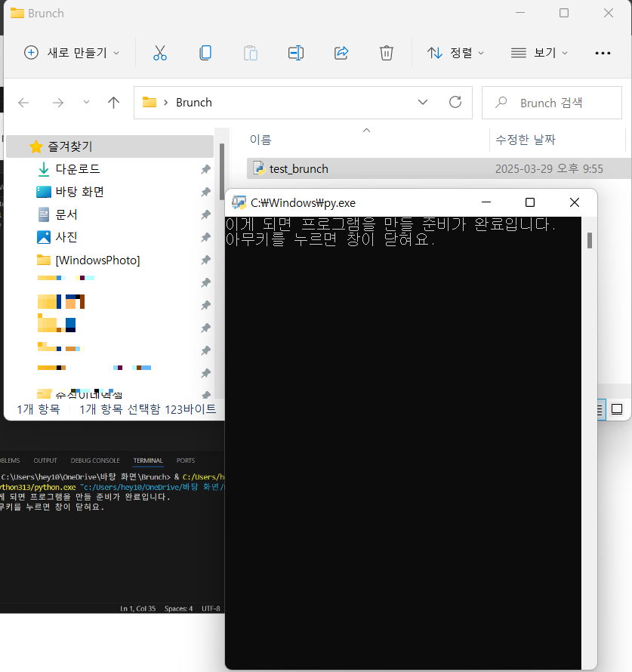Unpin 다운로드 from quick access
The image size is (632, 672).
pos(205,168)
